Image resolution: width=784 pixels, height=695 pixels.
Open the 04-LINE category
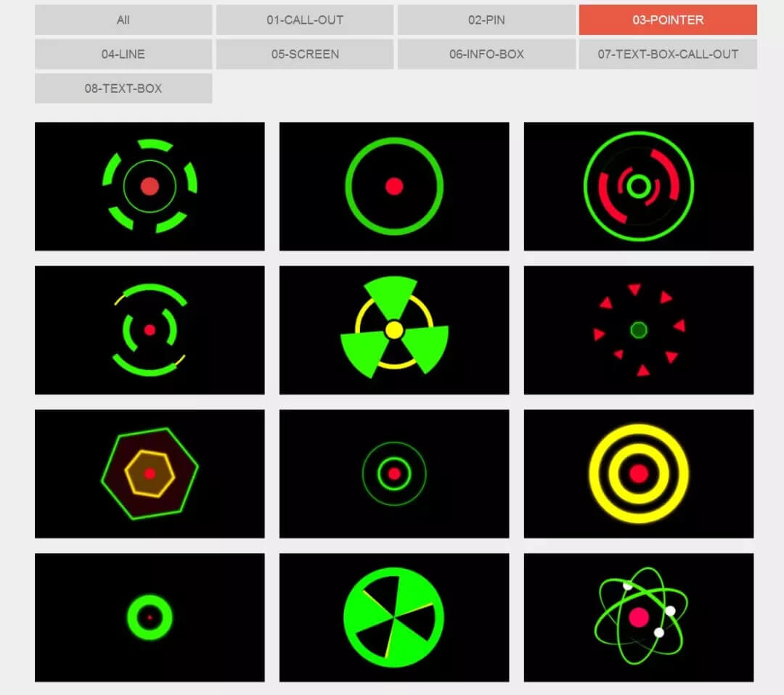coord(123,54)
